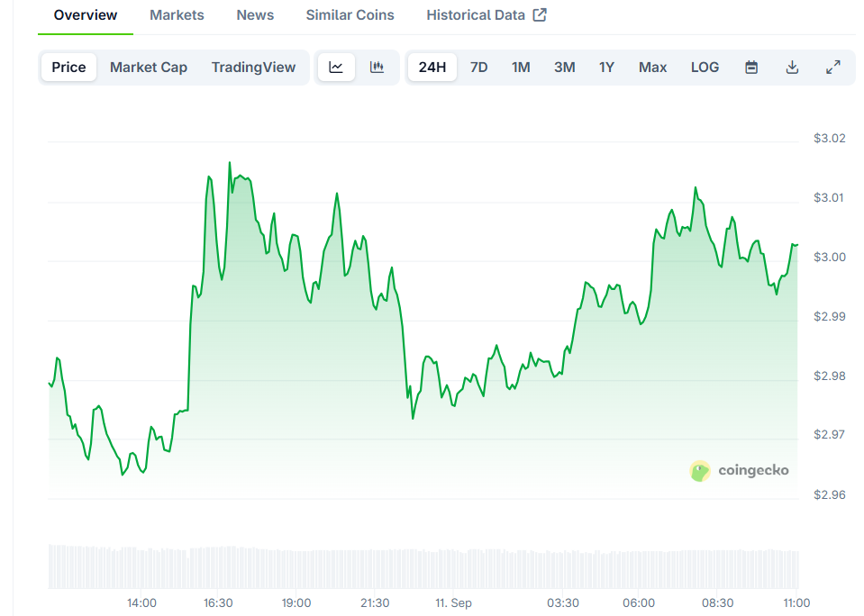The height and width of the screenshot is (616, 864).
Task: Switch to line chart view
Action: pos(336,68)
